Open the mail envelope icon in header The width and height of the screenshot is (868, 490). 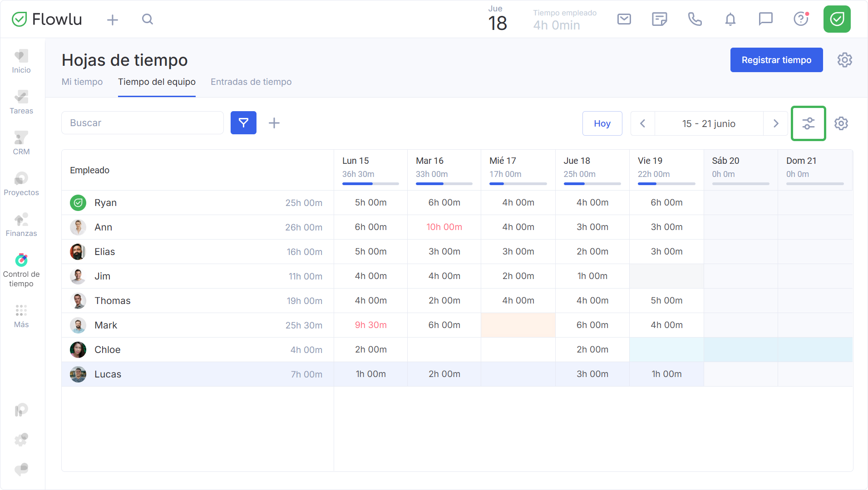coord(624,19)
